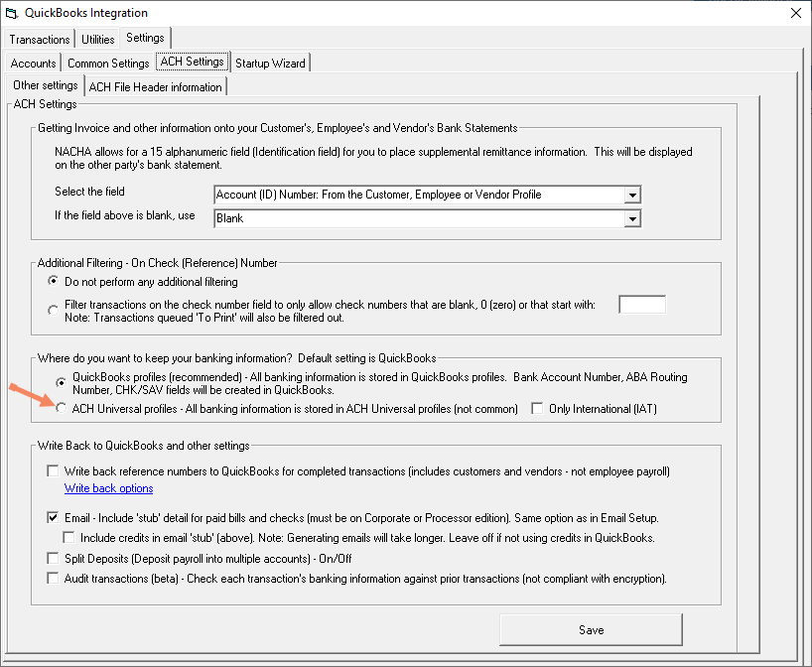This screenshot has width=812, height=667.
Task: Switch to Other settings subtab
Action: pos(46,85)
